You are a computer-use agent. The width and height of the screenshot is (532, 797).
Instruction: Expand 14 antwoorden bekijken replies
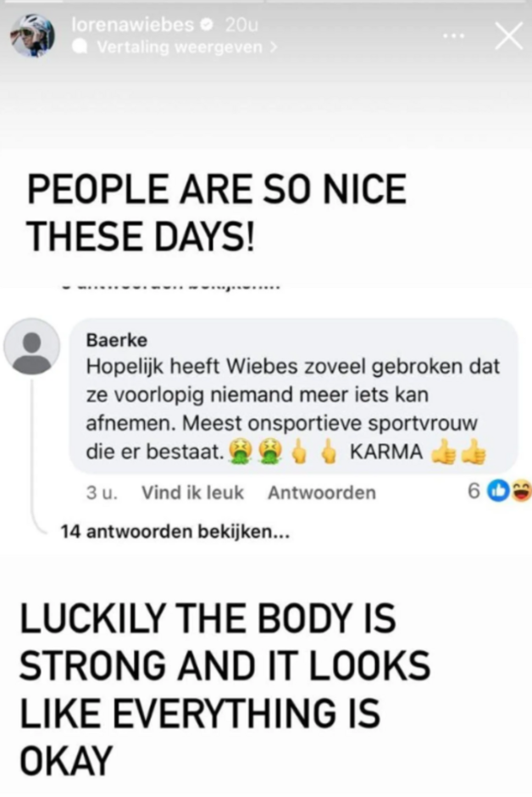point(175,532)
